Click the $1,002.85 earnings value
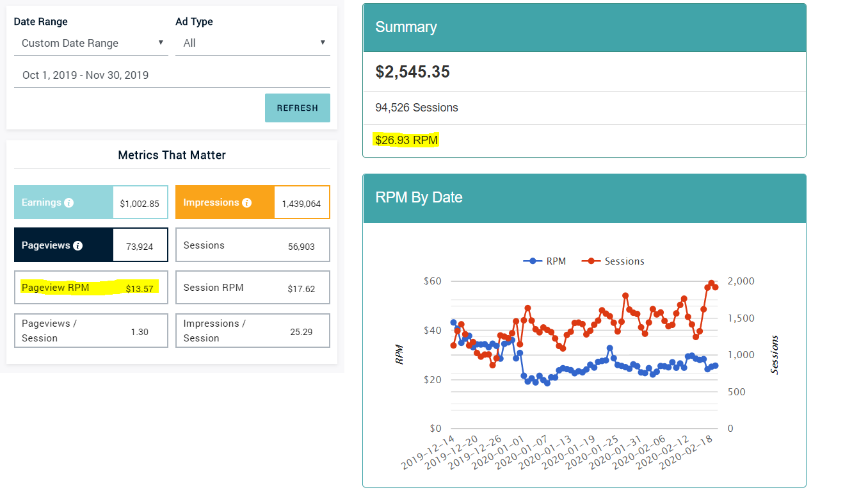The image size is (868, 501). point(140,204)
